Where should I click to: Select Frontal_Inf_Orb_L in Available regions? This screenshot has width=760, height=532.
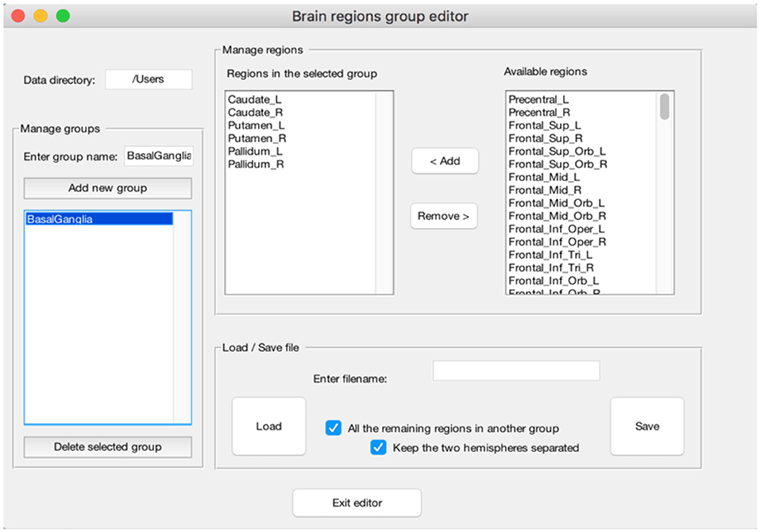pyautogui.click(x=581, y=281)
